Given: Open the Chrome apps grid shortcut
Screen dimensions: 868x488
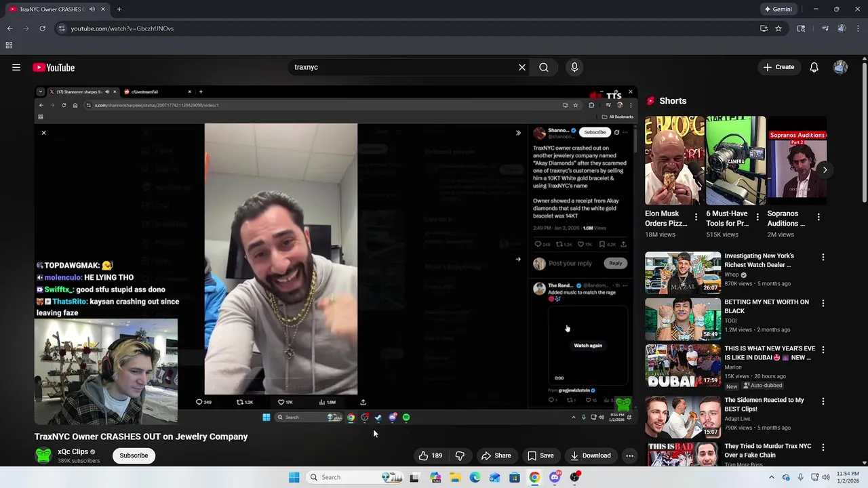Looking at the screenshot, I should click(x=9, y=45).
